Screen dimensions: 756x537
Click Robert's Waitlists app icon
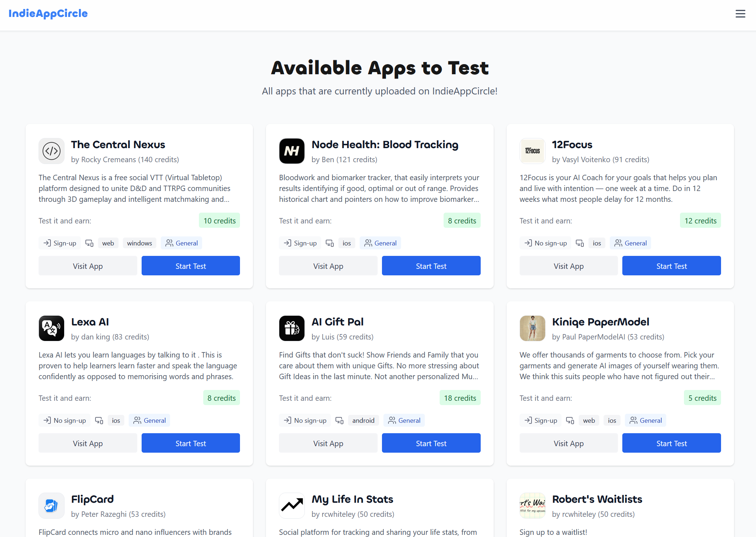pyautogui.click(x=532, y=506)
